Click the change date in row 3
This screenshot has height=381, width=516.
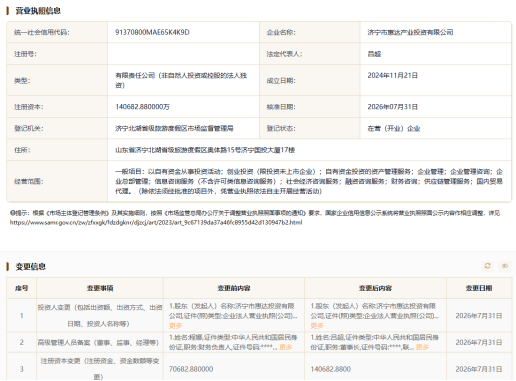479,369
